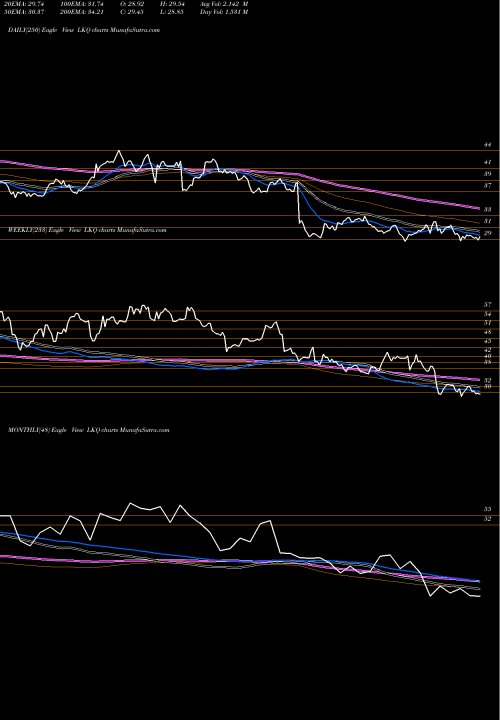Click price label 37 on daily chart
Image resolution: width=500 pixels, height=720 pixels.
(488, 186)
